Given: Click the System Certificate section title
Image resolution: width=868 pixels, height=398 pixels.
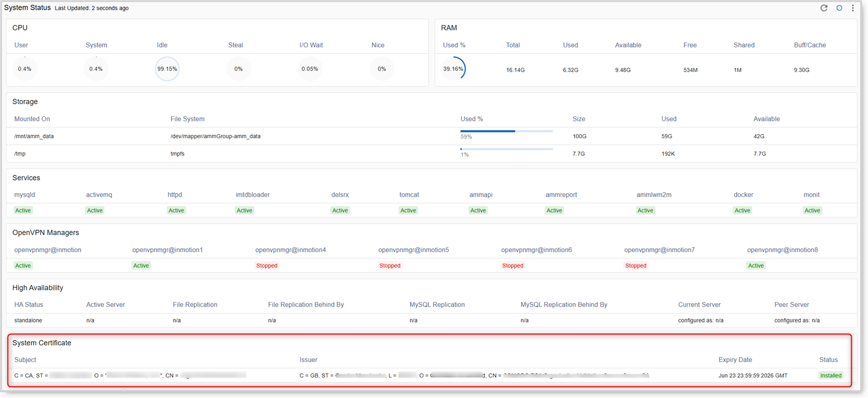Looking at the screenshot, I should coord(42,343).
